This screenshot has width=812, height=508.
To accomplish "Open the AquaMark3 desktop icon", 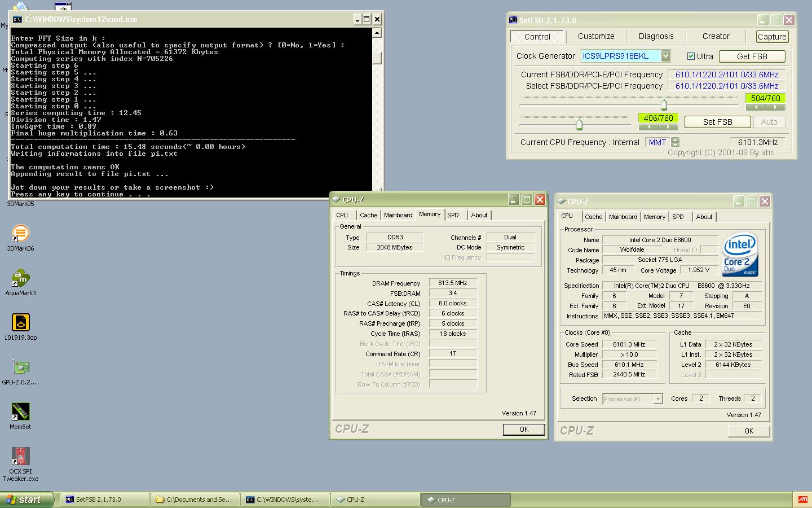I will [x=20, y=278].
